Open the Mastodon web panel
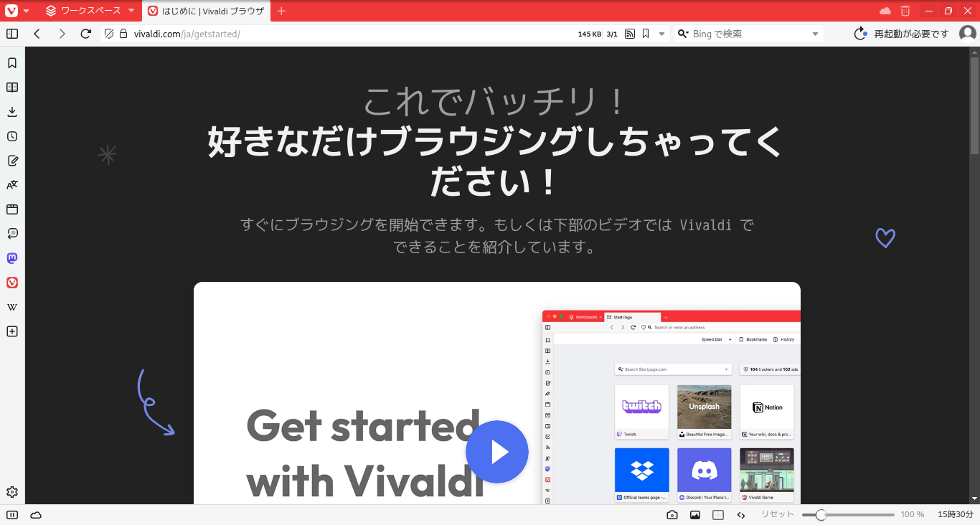980x525 pixels. click(12, 258)
